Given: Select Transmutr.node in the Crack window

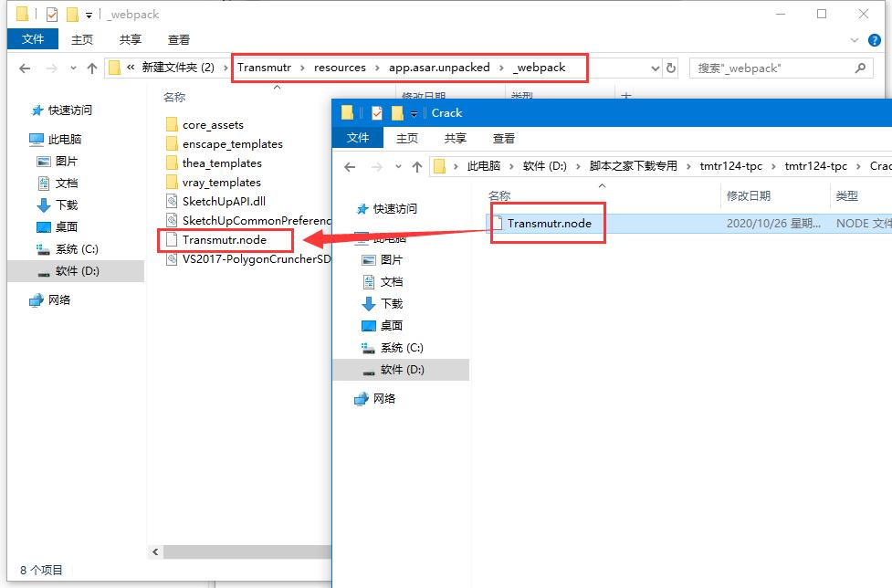Looking at the screenshot, I should [548, 222].
